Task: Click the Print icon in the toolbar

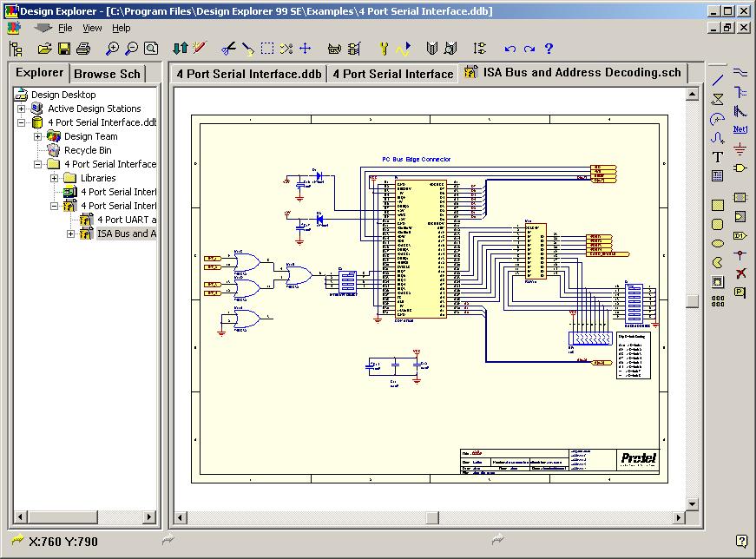Action: (83, 49)
